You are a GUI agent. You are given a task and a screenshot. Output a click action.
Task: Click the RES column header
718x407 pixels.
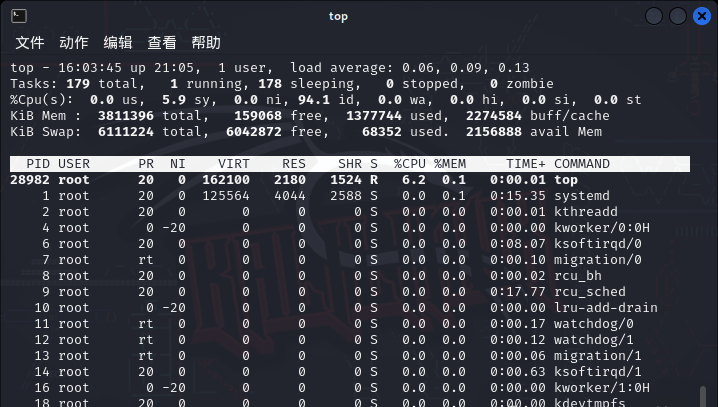(x=294, y=164)
